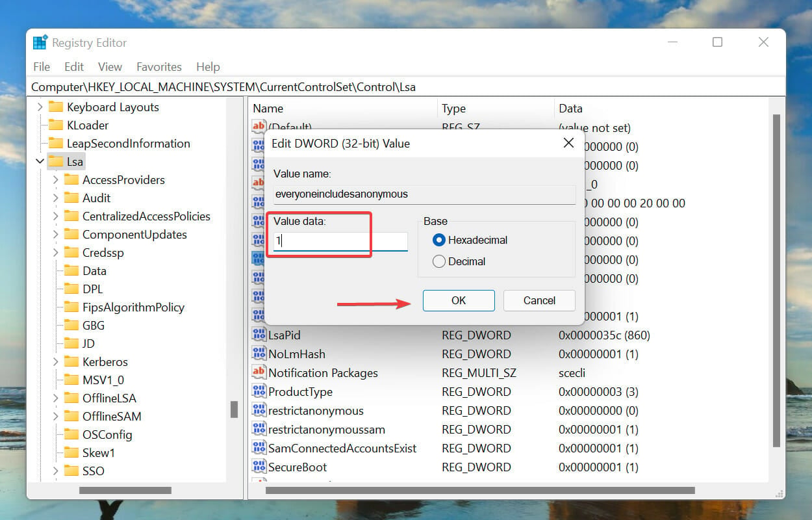This screenshot has height=520, width=812.
Task: Open the Edit menu
Action: point(74,66)
